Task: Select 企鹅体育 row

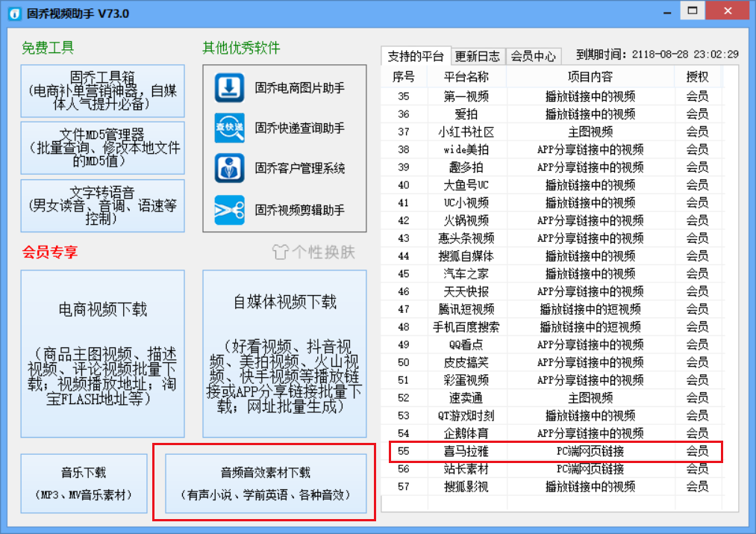Action: [552, 433]
